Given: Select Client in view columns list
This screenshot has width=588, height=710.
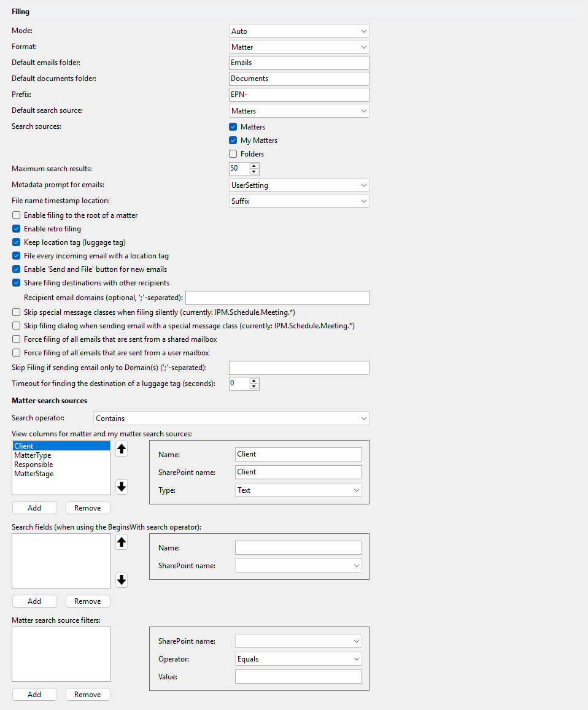Looking at the screenshot, I should click(x=61, y=446).
